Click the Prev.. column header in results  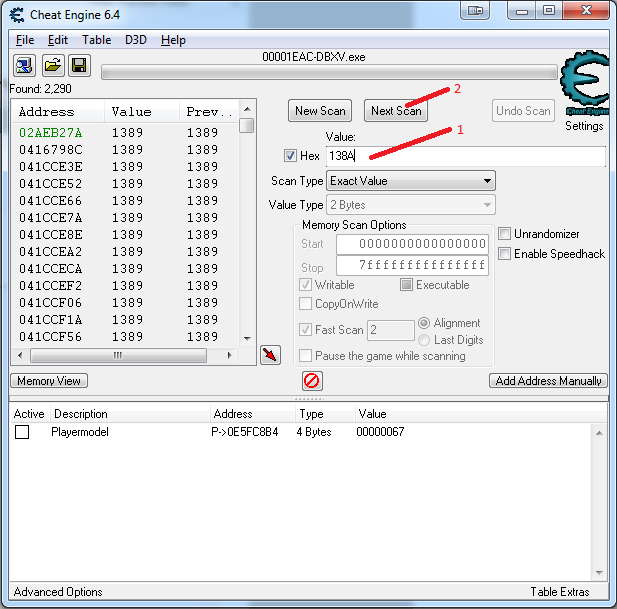point(209,112)
